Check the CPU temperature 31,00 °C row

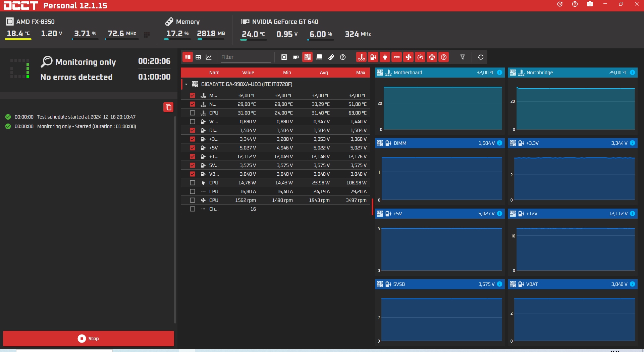coord(193,113)
